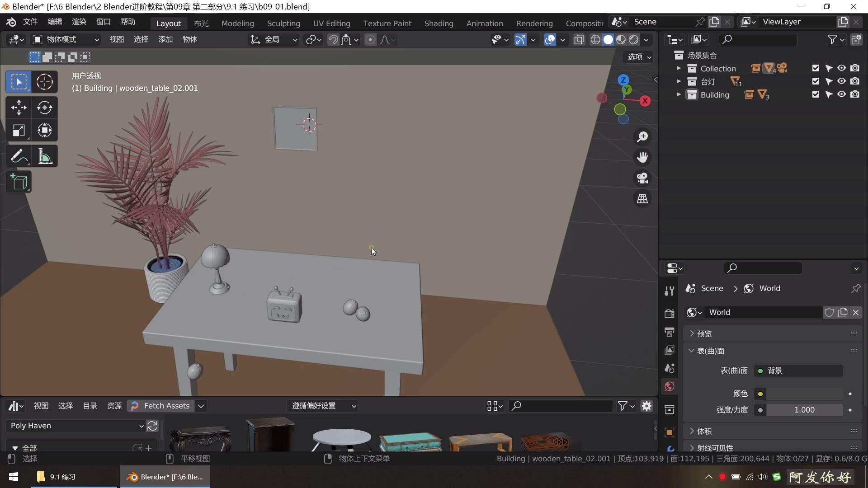Screen dimensions: 868x488
Task: Open the World properties tab
Action: (670, 386)
